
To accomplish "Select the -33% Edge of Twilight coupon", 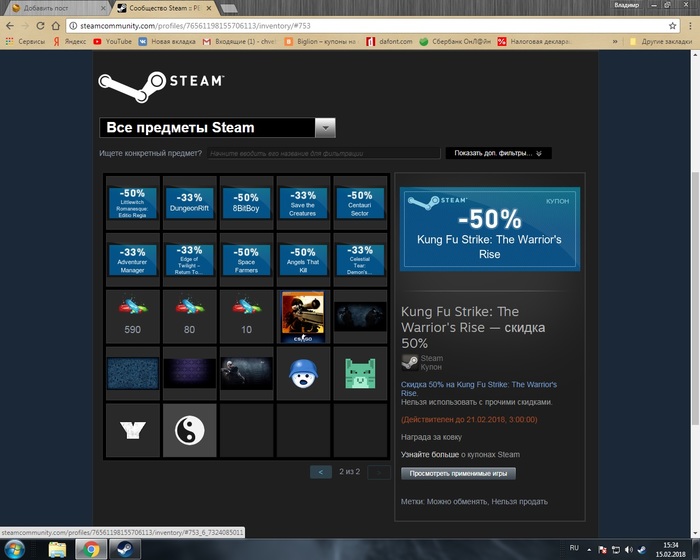I will (189, 260).
